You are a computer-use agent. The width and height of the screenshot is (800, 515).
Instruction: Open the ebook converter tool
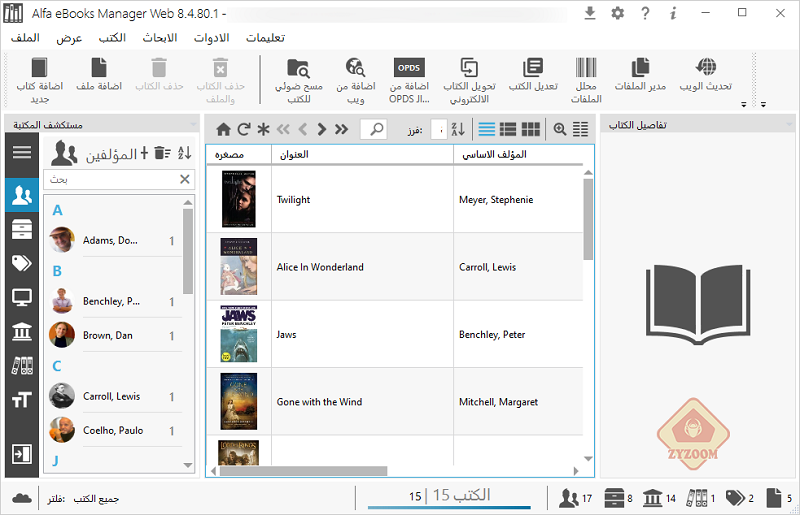(469, 68)
